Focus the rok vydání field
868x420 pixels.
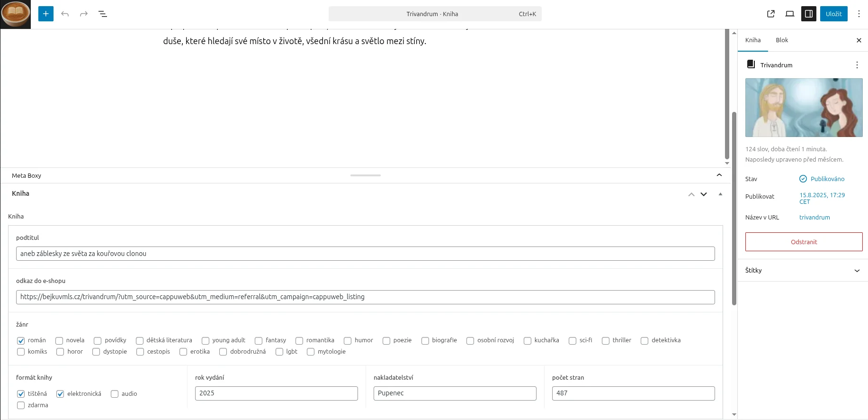coord(277,393)
